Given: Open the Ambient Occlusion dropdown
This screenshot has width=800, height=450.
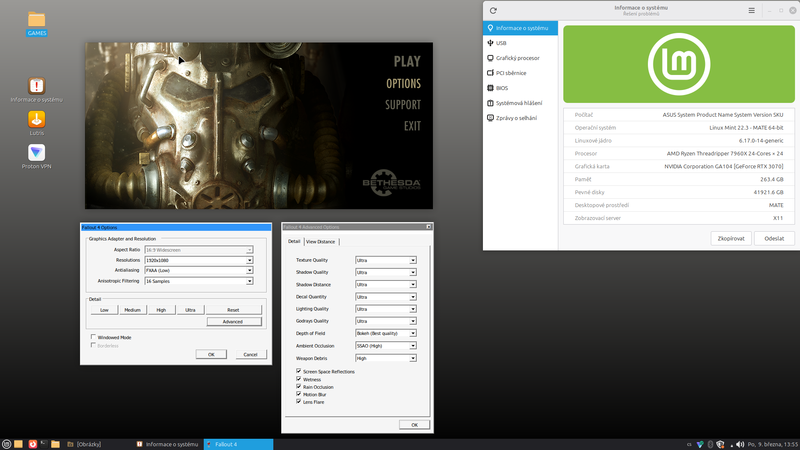Looking at the screenshot, I should click(386, 346).
